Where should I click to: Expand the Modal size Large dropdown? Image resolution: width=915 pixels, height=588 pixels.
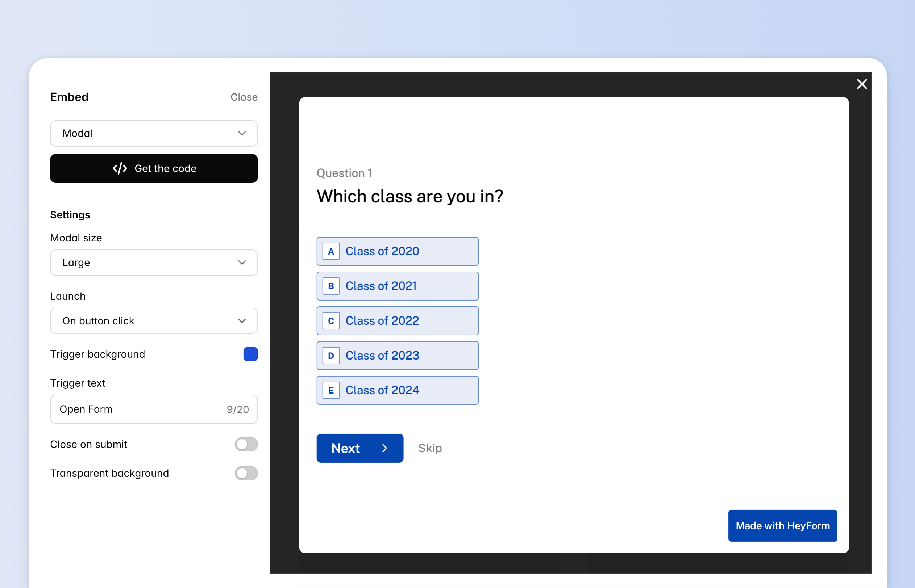(x=154, y=263)
